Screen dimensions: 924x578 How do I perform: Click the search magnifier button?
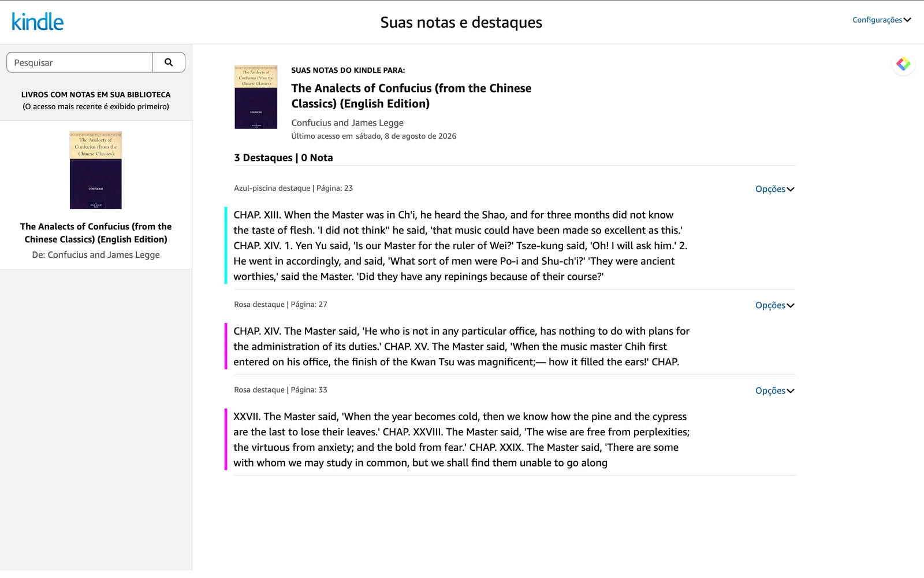(169, 62)
